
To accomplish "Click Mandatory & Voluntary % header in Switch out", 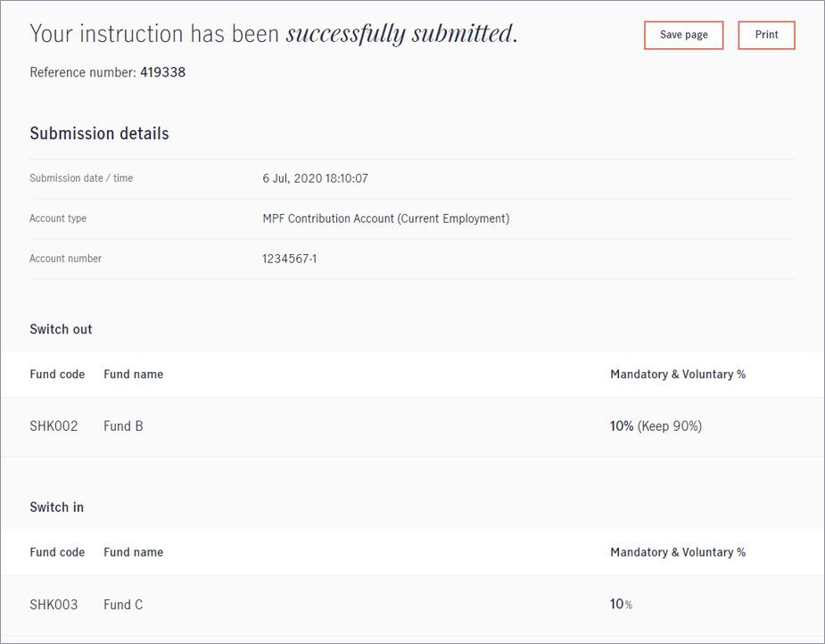I will (x=678, y=374).
